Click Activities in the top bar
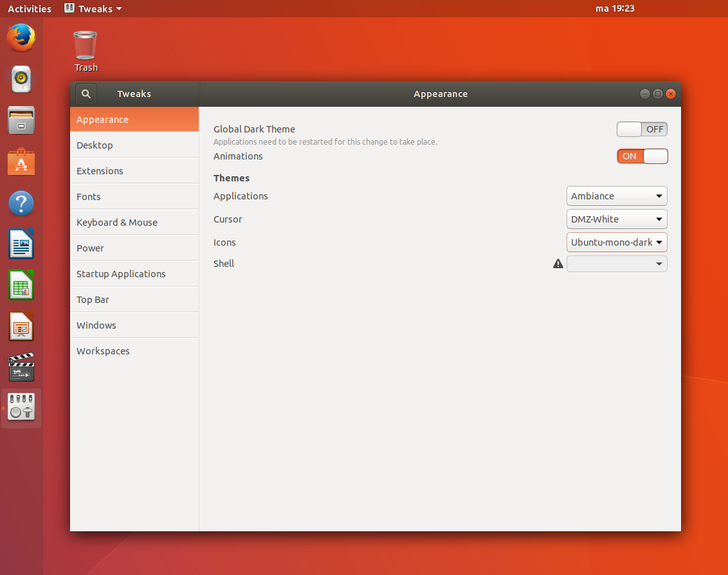The height and width of the screenshot is (575, 728). pos(30,9)
